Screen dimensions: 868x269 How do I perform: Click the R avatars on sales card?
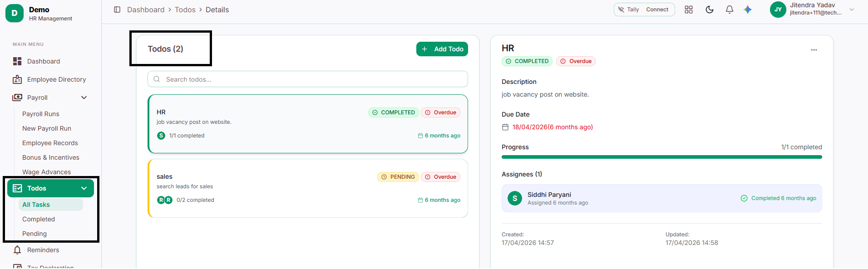pos(165,200)
